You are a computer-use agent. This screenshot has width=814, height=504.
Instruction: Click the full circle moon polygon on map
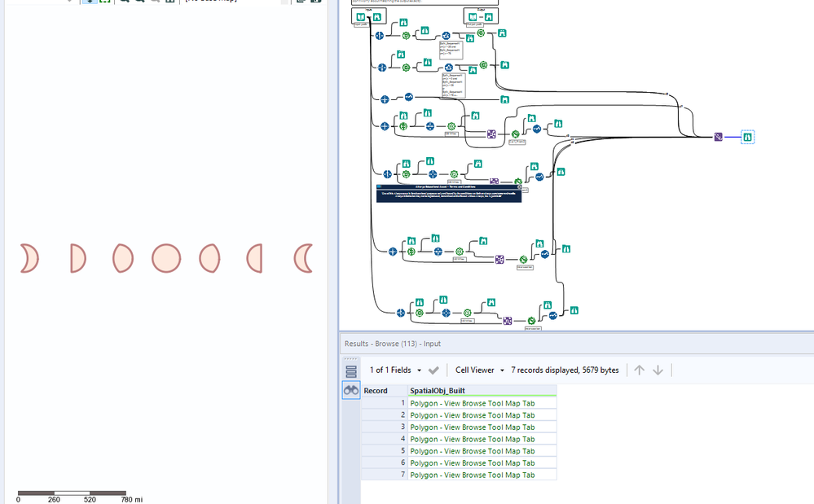point(166,258)
